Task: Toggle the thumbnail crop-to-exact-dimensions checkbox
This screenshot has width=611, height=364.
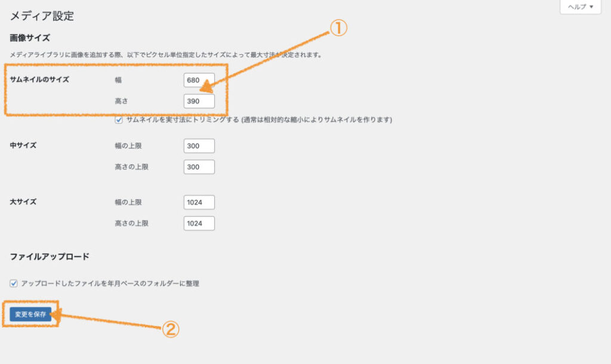Action: (119, 120)
